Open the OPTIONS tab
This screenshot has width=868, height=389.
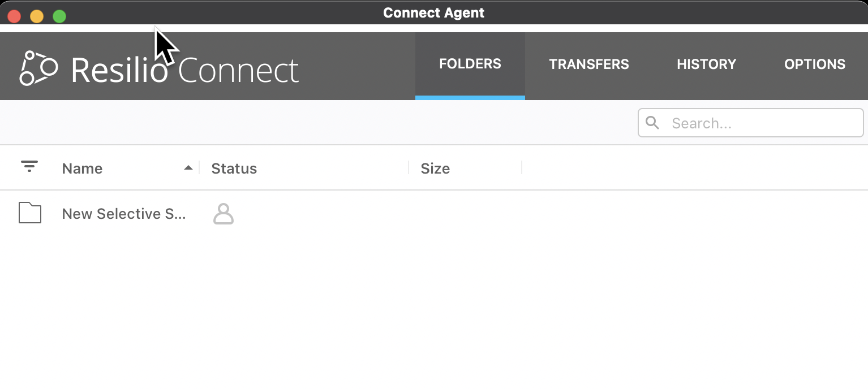814,64
